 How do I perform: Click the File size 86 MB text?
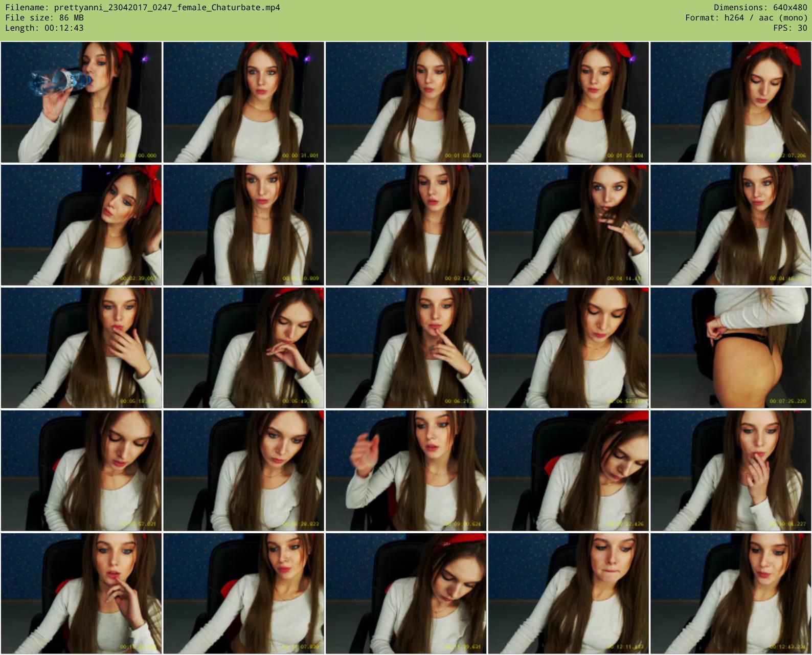[x=44, y=18]
